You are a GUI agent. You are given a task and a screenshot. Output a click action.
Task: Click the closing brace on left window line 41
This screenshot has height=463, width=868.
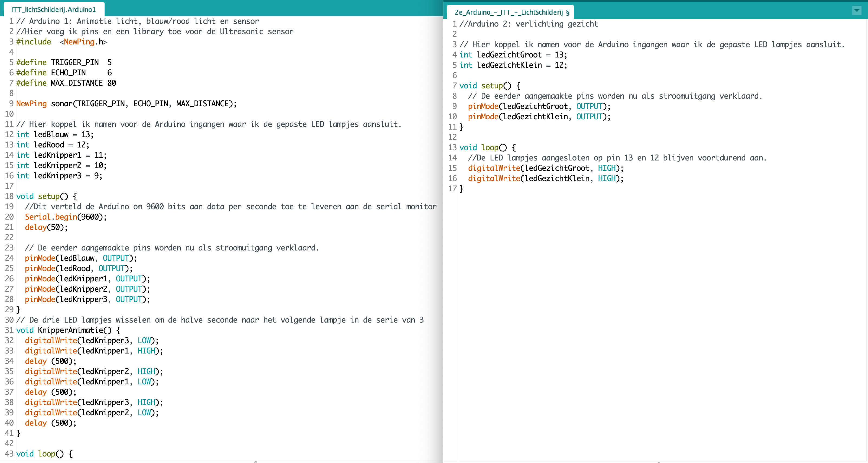pos(18,433)
